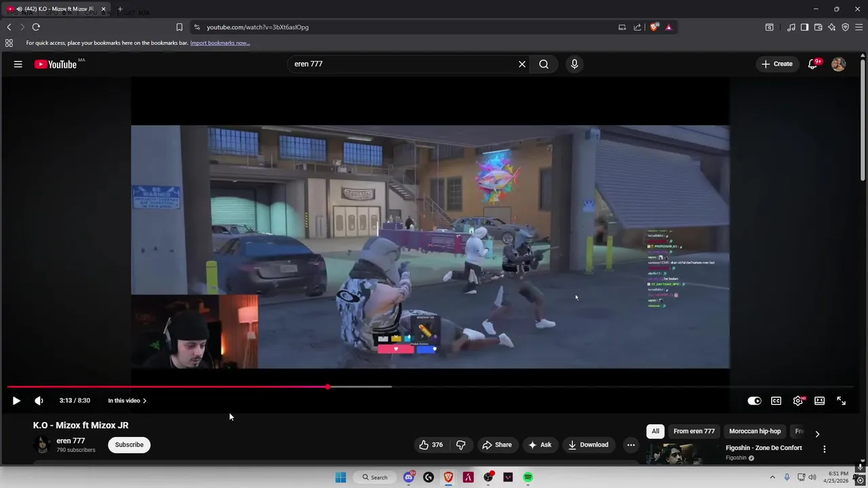Screen dimensions: 868x488
Task: Open video player settings gear
Action: (798, 401)
